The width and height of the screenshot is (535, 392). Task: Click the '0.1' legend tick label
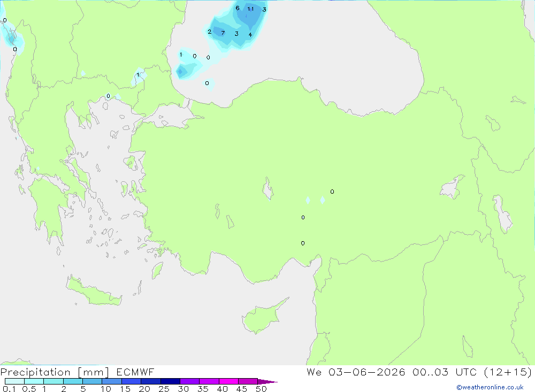pyautogui.click(x=9, y=389)
